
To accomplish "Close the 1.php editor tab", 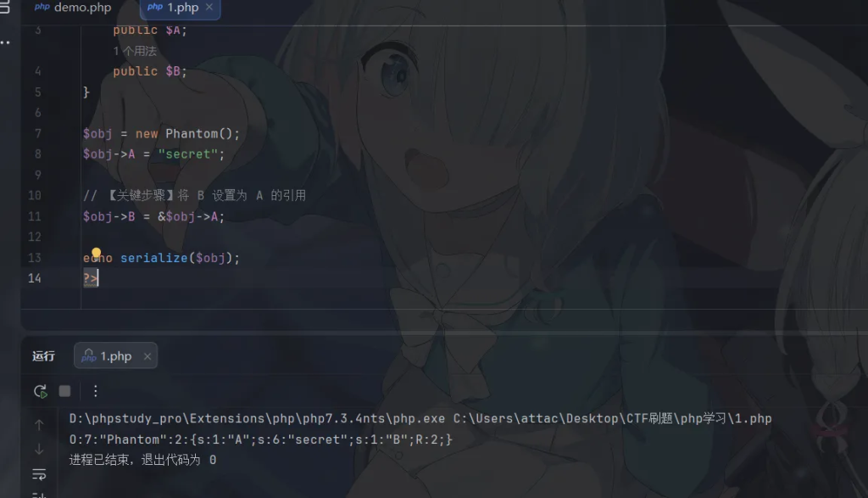I will [x=209, y=8].
